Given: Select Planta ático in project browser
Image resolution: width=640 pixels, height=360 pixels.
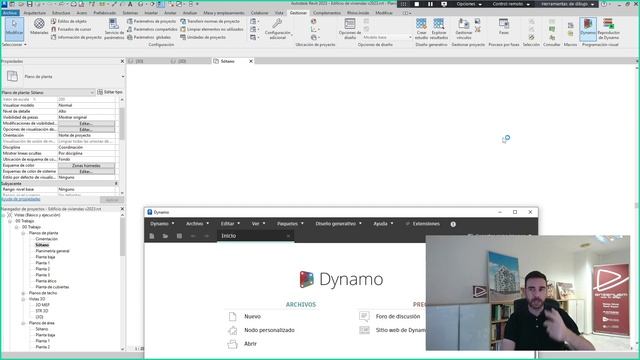Looking at the screenshot, I should pyautogui.click(x=46, y=281).
